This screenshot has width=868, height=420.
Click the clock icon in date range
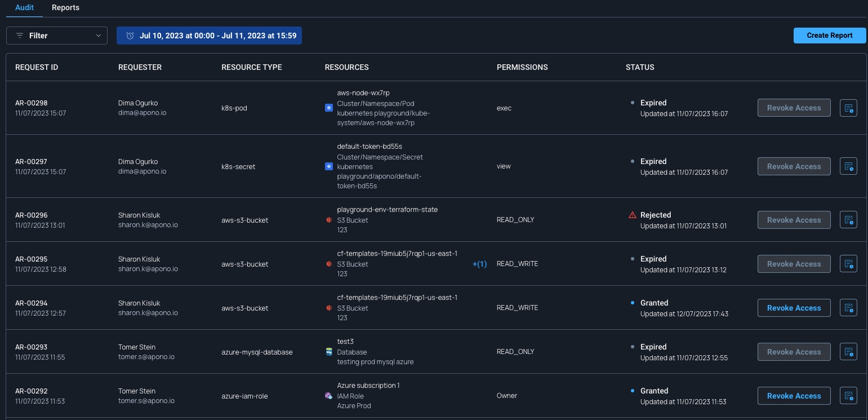pos(130,36)
